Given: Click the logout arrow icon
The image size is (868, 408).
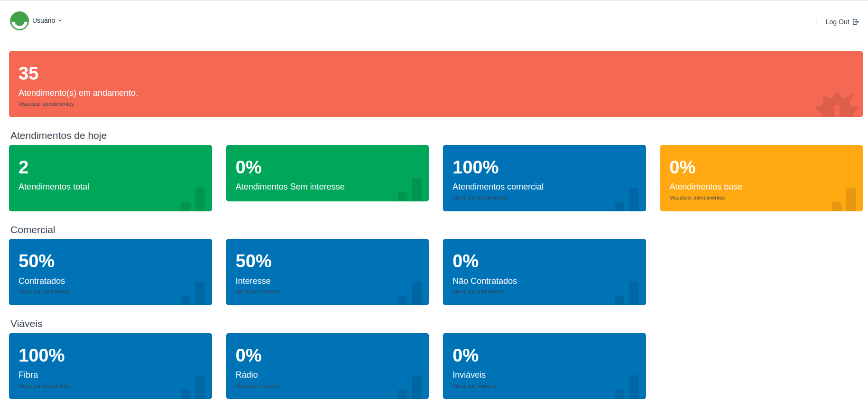Looking at the screenshot, I should tap(856, 22).
